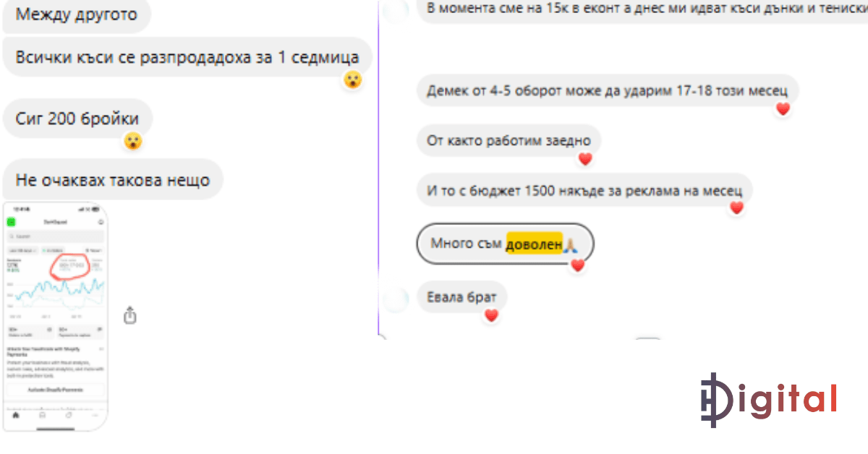Click the Shopify app search field
Image resolution: width=868 pixels, height=454 pixels.
55,236
